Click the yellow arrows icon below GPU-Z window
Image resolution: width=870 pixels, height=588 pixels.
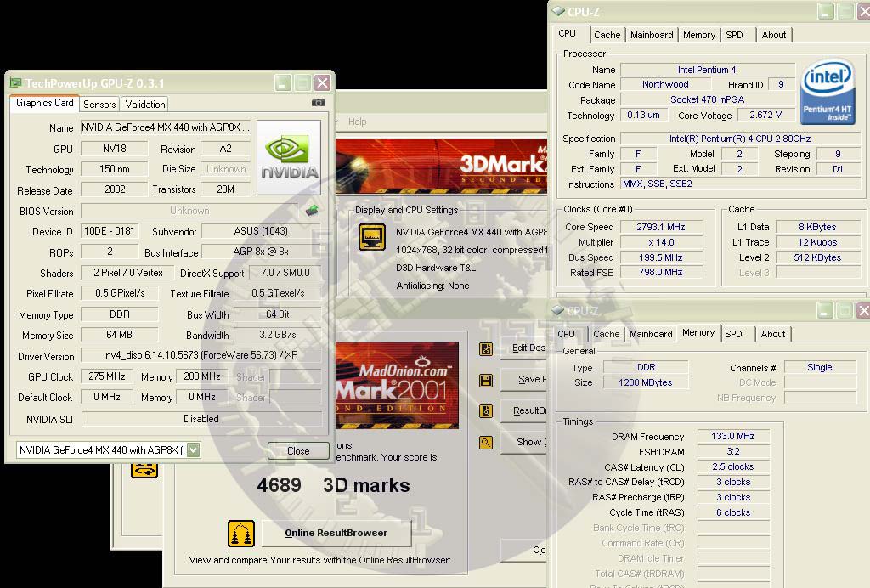click(144, 471)
